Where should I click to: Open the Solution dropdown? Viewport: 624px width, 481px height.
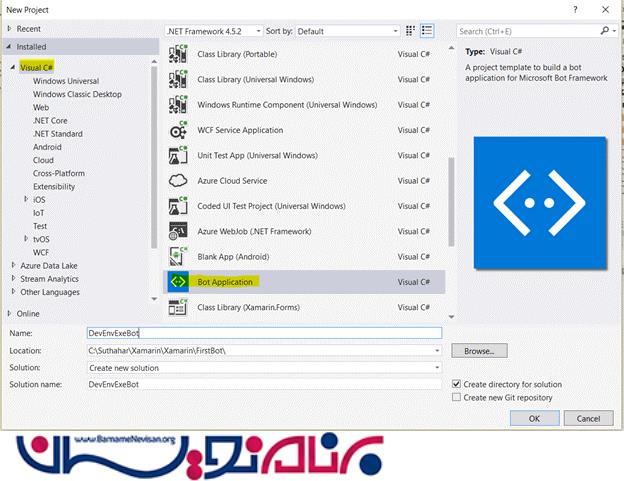(264, 368)
